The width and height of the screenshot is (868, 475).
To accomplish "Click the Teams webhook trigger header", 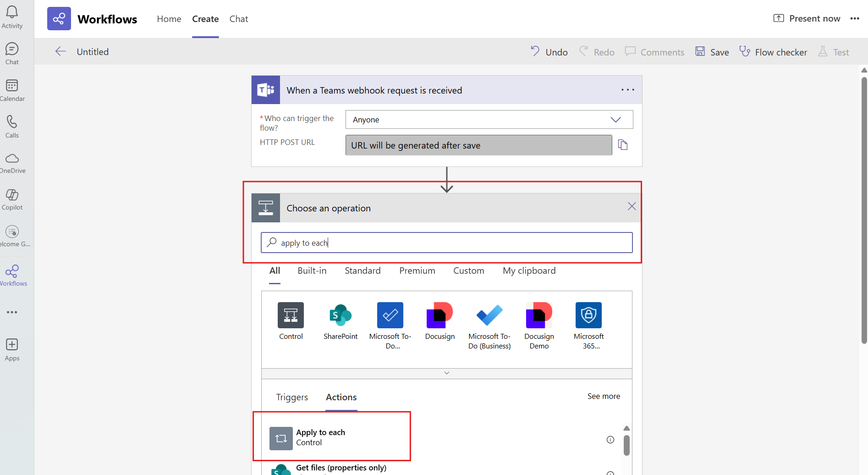I will 447,90.
